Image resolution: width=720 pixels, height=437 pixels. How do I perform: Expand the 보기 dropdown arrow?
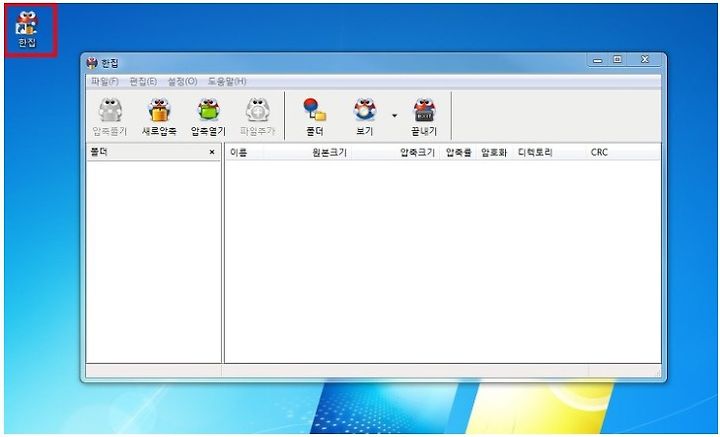[x=394, y=116]
